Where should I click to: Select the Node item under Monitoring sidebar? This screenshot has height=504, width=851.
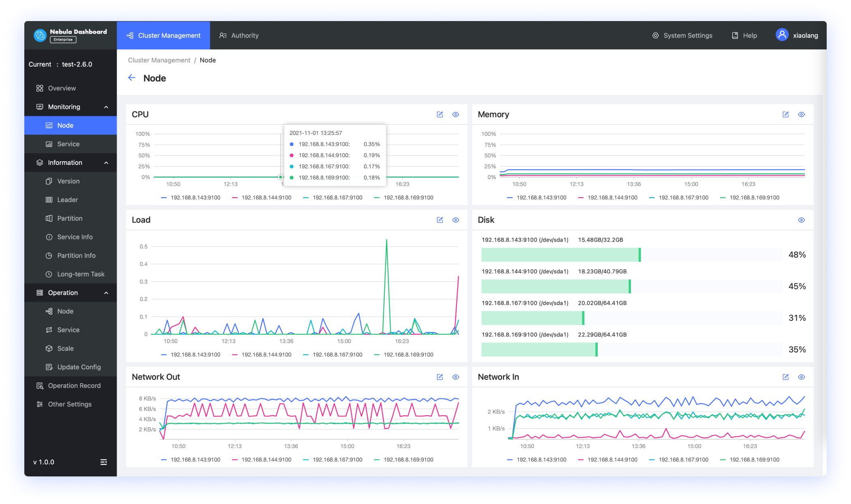[65, 125]
